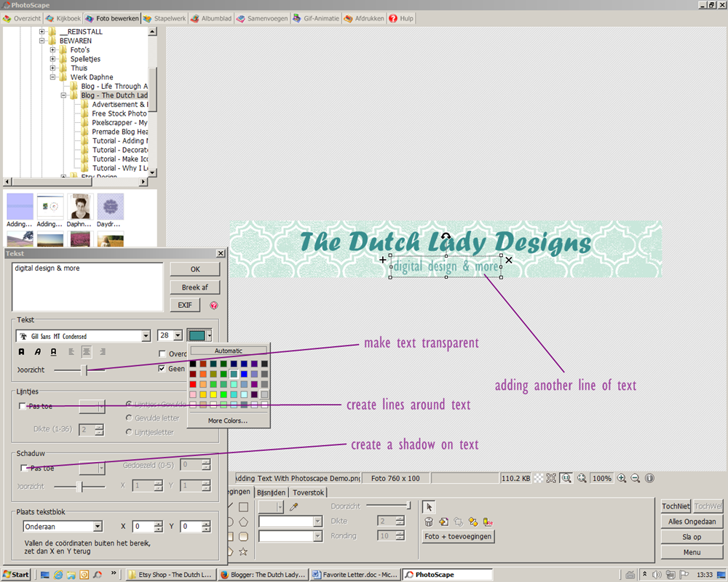This screenshot has height=582, width=728.
Task: Click the photo info icon in status bar
Action: pos(649,478)
